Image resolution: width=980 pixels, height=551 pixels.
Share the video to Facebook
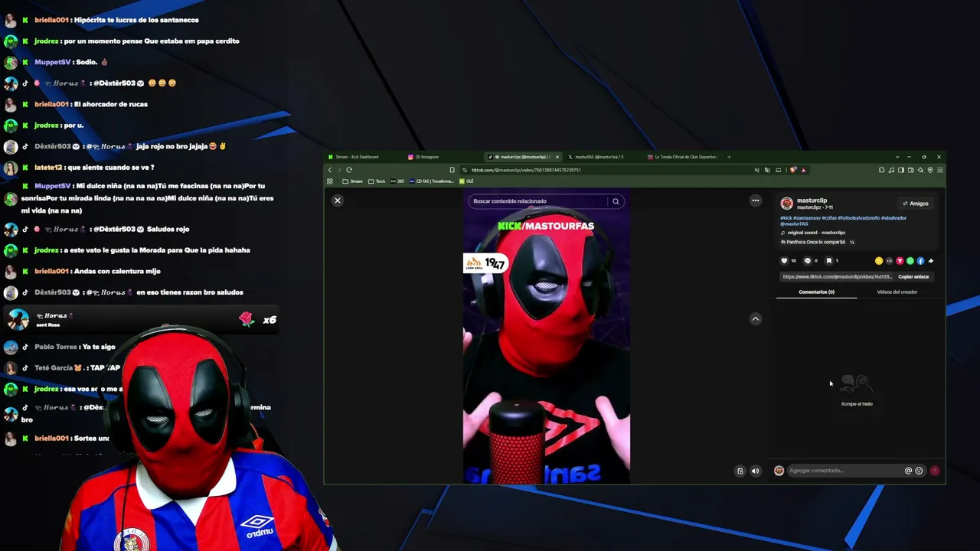click(x=920, y=261)
